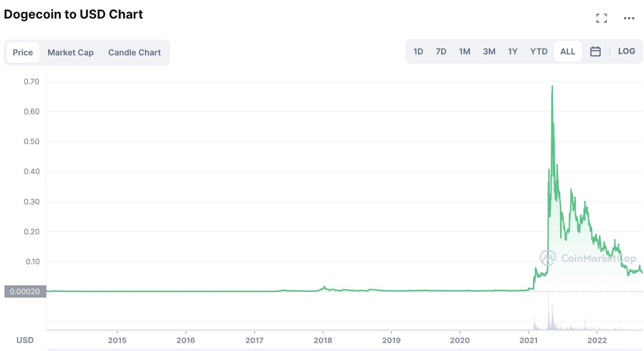Select the 3M time range
This screenshot has width=644, height=351.
point(489,52)
